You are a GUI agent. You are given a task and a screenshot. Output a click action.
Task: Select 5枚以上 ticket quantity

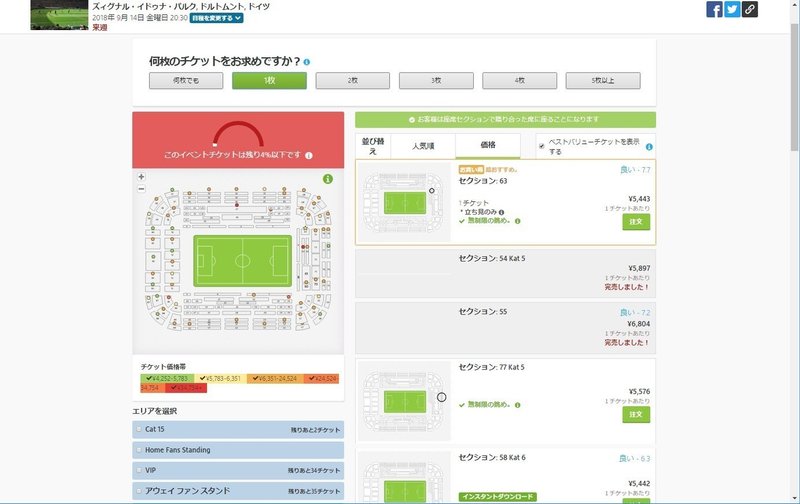(x=603, y=81)
